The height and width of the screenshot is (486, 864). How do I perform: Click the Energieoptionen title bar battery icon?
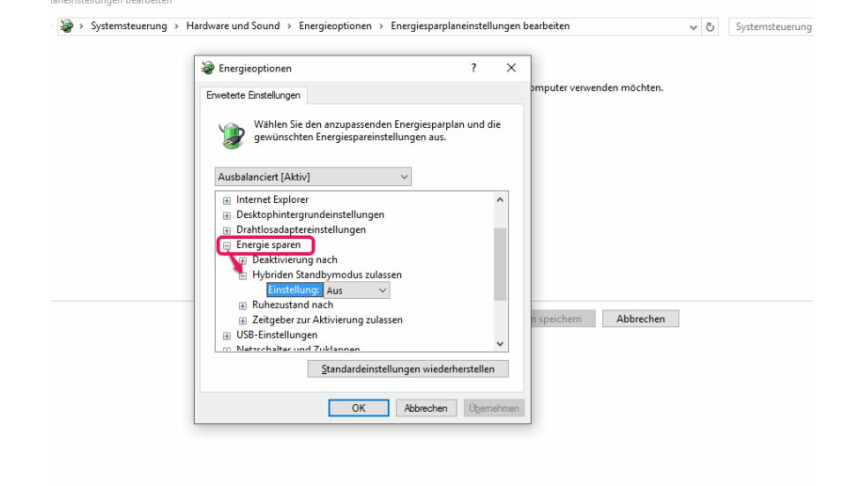(208, 68)
